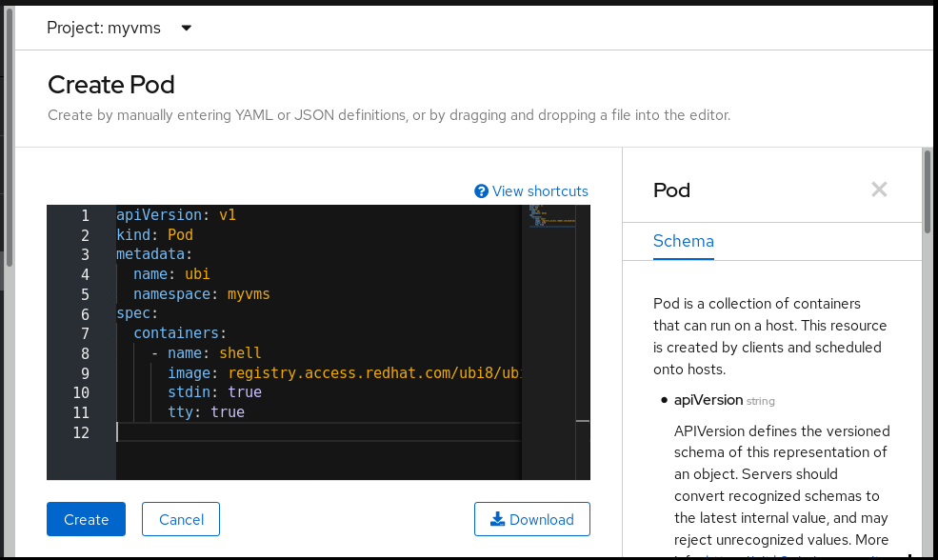Click the download arrow icon

(497, 519)
